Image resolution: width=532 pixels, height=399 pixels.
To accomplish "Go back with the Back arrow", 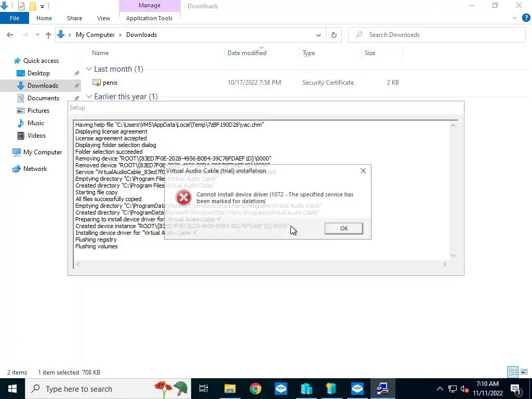I will coord(10,35).
